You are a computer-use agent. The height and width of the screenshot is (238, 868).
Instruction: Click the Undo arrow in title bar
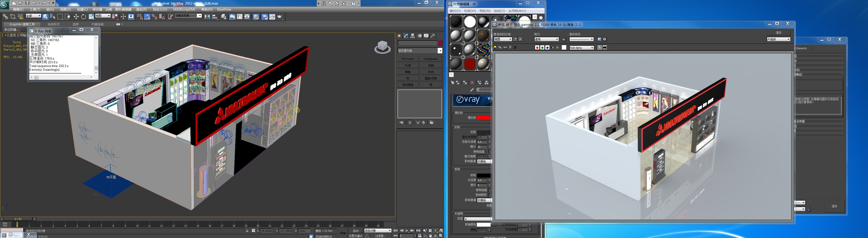coord(34,3)
